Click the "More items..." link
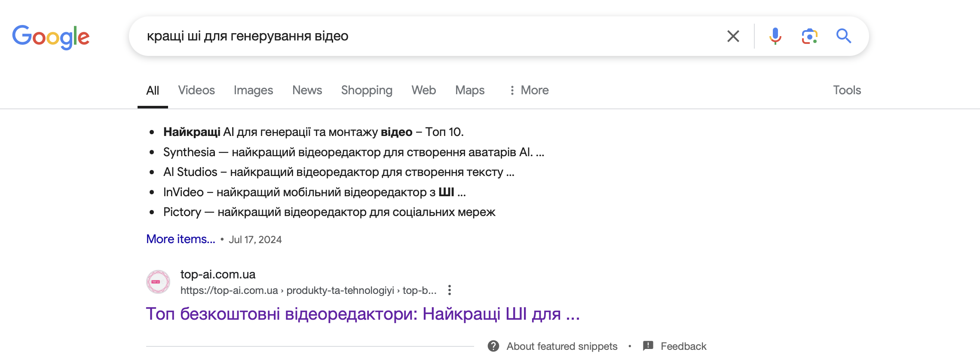The width and height of the screenshot is (980, 358). coord(181,239)
